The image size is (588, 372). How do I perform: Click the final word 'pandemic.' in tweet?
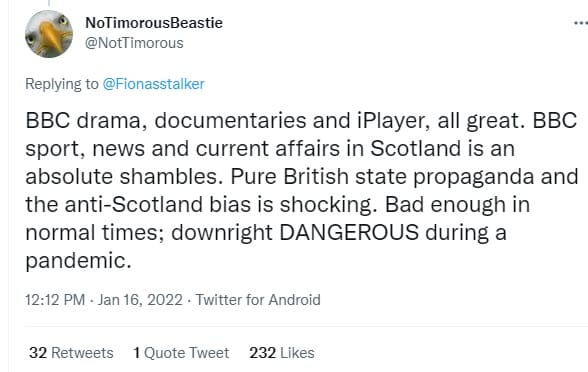(x=78, y=261)
